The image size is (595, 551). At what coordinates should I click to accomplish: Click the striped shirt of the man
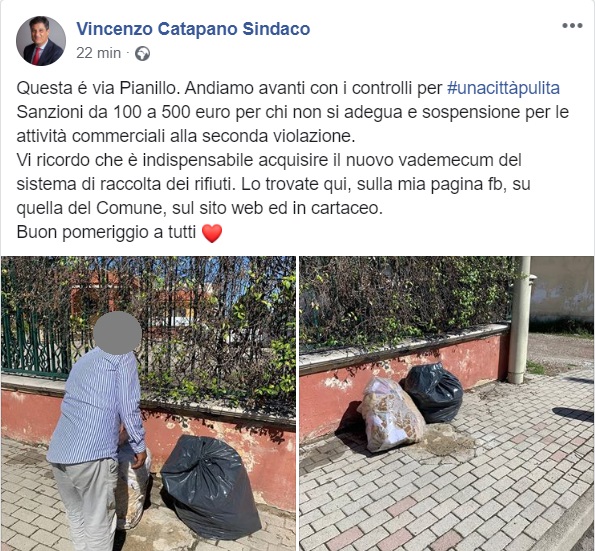click(x=97, y=406)
